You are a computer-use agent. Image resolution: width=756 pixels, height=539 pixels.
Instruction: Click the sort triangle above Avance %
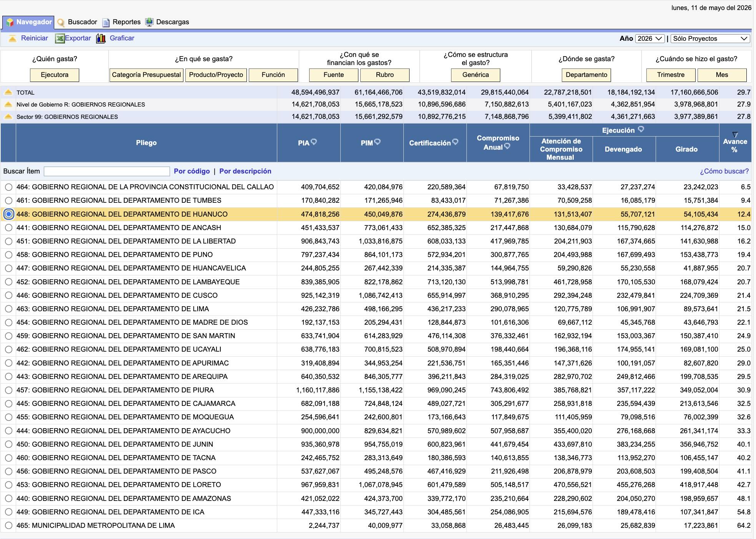[735, 135]
